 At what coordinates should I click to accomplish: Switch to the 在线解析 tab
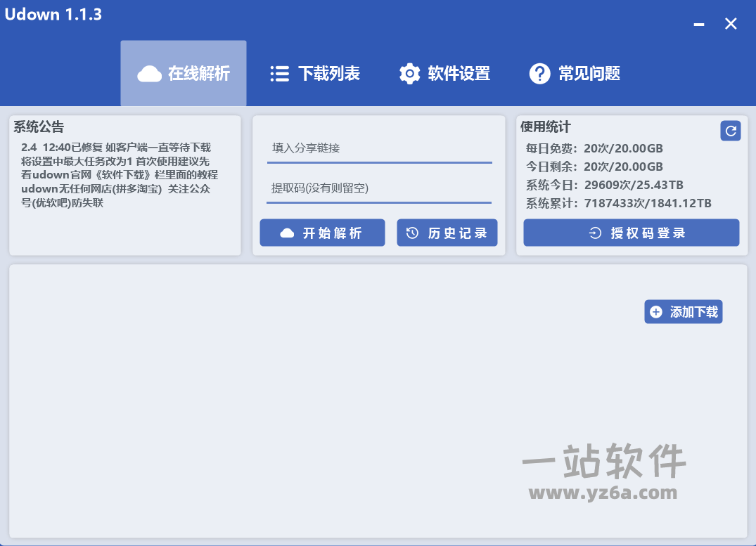pyautogui.click(x=184, y=73)
